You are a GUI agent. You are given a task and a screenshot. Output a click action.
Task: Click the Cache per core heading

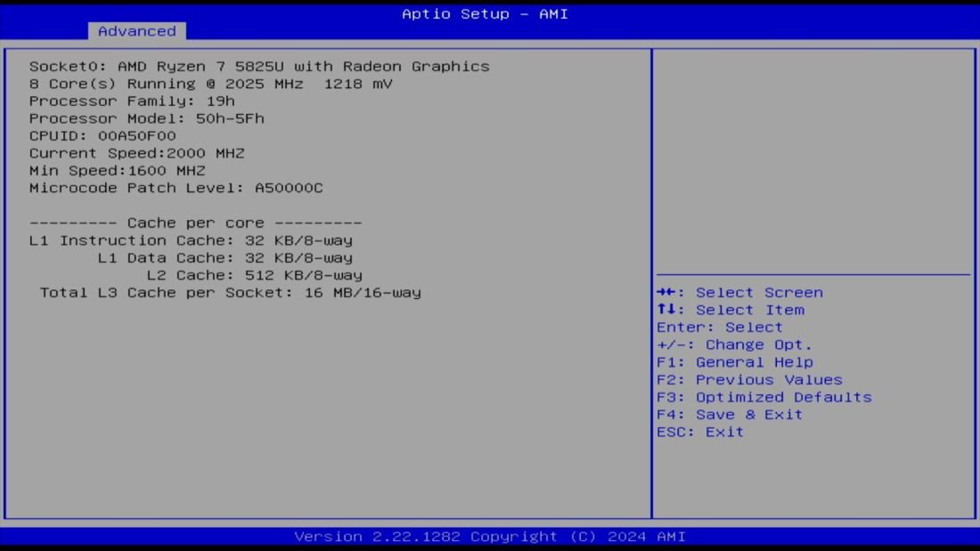click(x=196, y=223)
